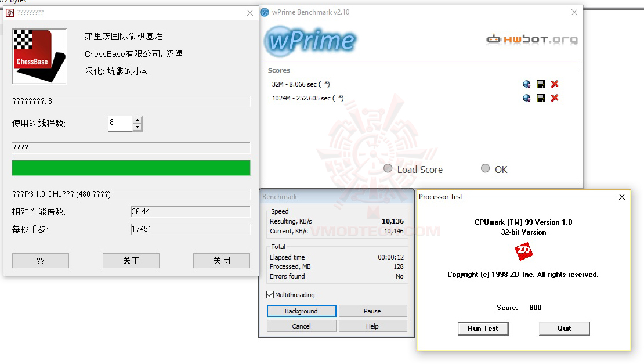The width and height of the screenshot is (644, 364).
Task: Click the wPrime title bar icon
Action: [265, 12]
